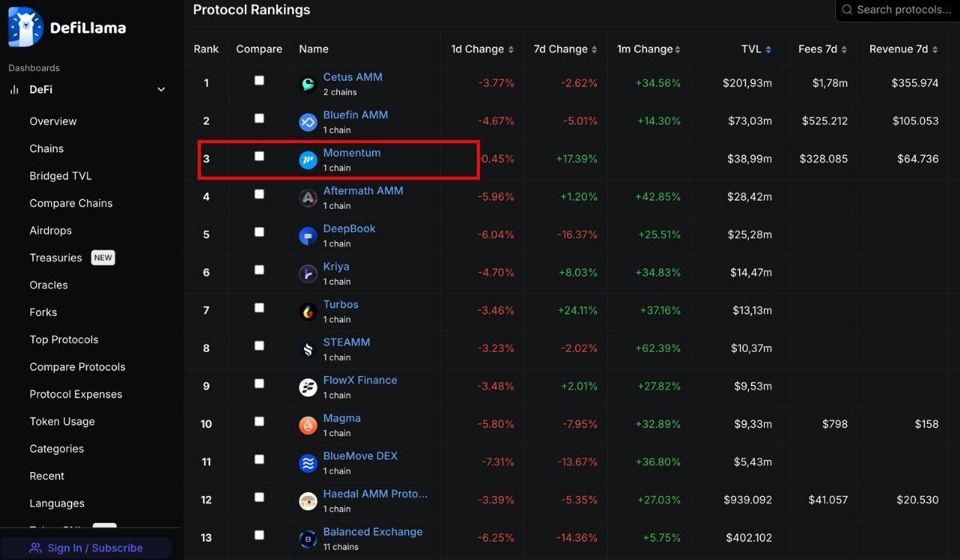
Task: Click the DefiLlama logo
Action: [x=67, y=27]
